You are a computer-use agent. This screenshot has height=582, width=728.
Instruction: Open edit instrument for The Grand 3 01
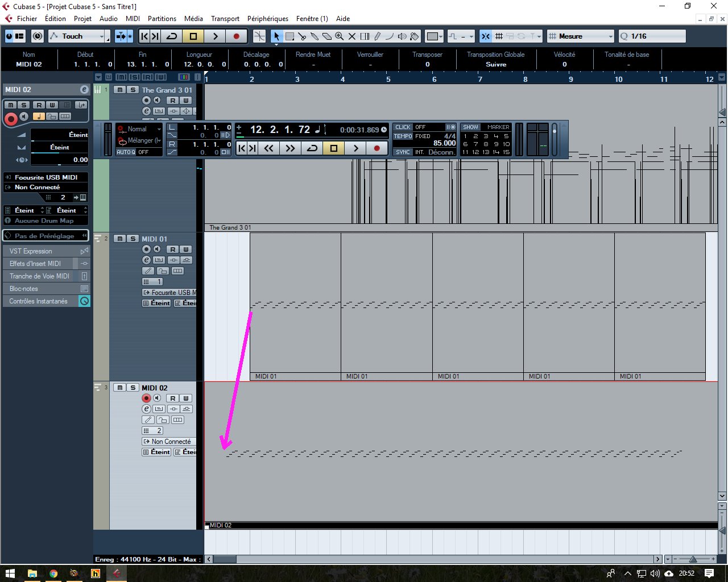[146, 111]
